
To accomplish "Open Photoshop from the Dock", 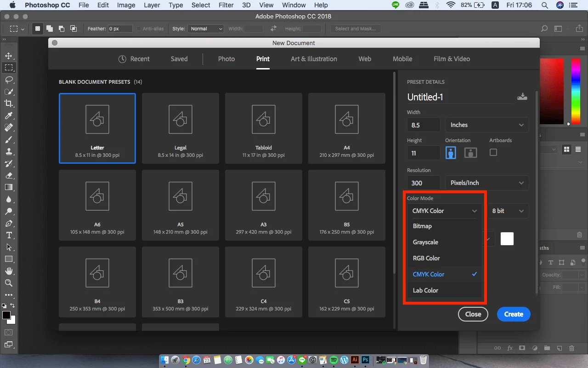I will coord(366,360).
